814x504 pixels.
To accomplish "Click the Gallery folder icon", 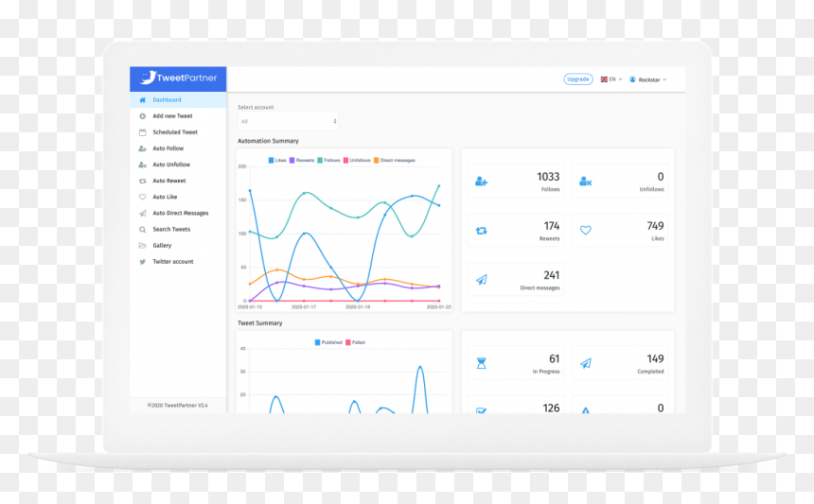I will pos(142,245).
